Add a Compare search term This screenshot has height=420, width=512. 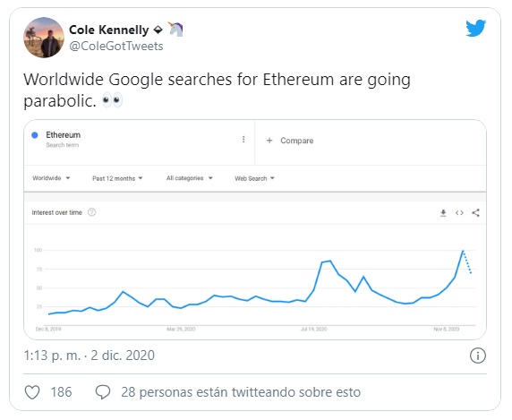click(x=290, y=141)
